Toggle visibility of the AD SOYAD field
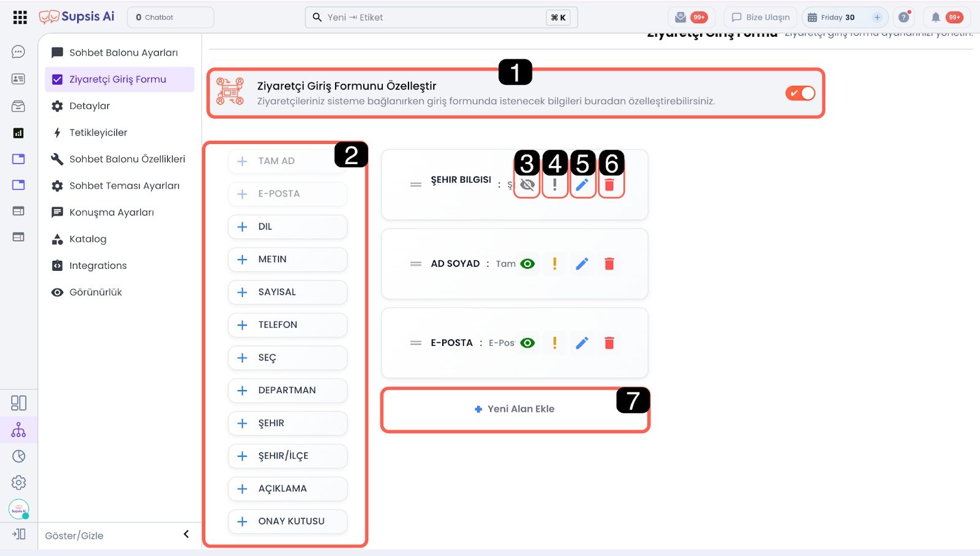980x556 pixels. 527,264
